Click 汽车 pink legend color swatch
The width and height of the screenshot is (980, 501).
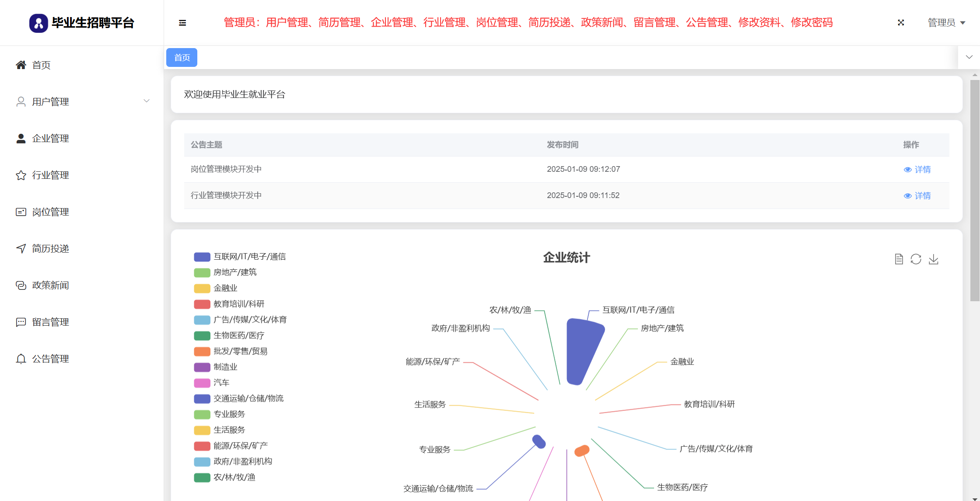[x=202, y=383]
